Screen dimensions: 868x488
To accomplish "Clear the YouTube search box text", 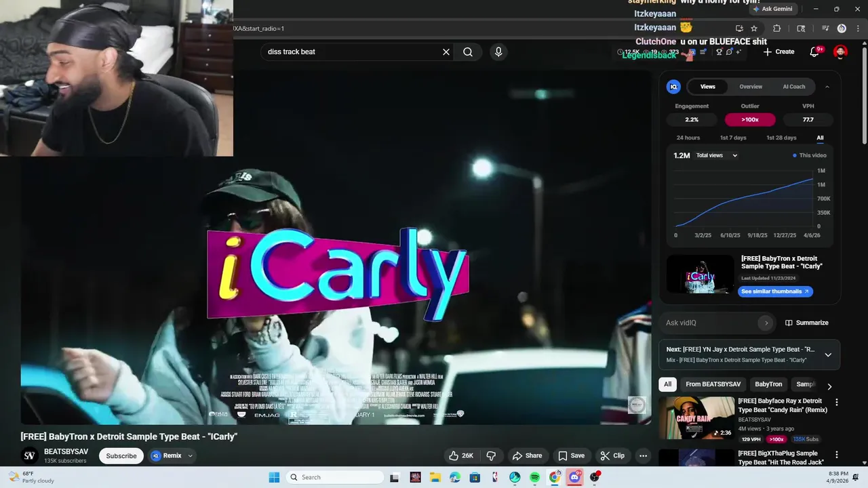I will 446,52.
